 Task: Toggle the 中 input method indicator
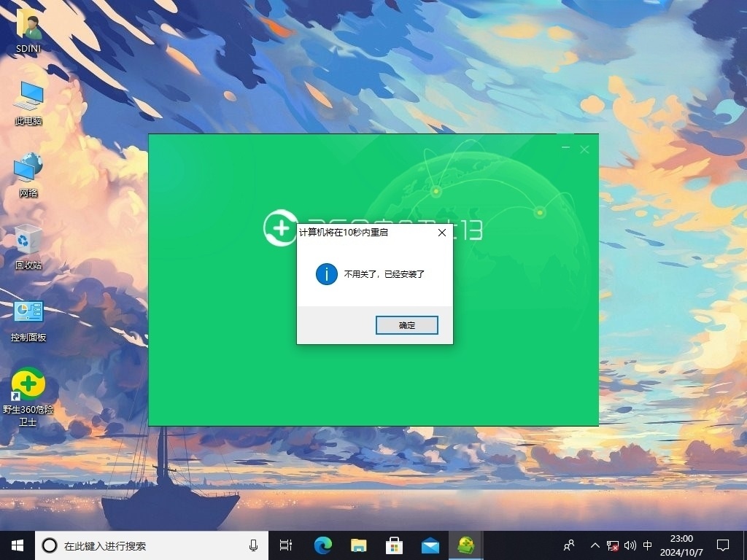click(648, 545)
